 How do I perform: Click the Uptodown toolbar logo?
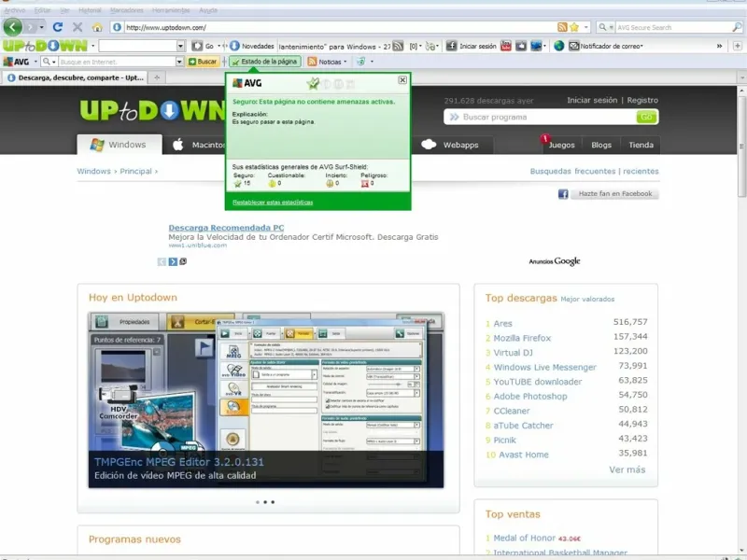[45, 46]
